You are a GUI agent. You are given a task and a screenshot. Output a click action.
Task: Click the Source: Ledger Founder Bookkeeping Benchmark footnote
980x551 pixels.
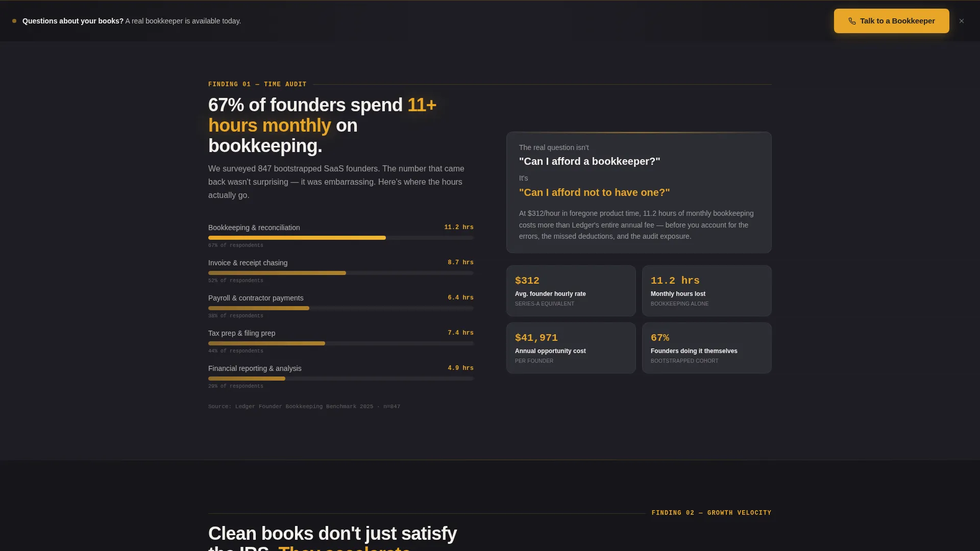tap(304, 407)
